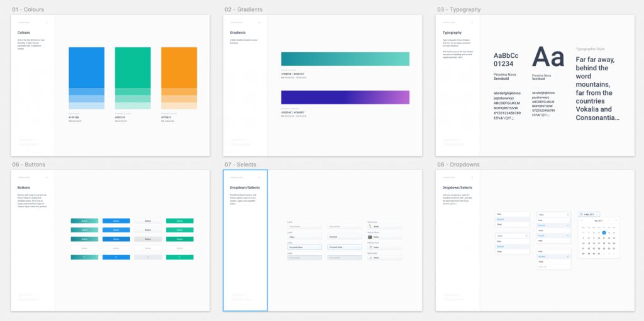644x321 pixels.
Task: Select the purple gradient bar
Action: pyautogui.click(x=345, y=97)
